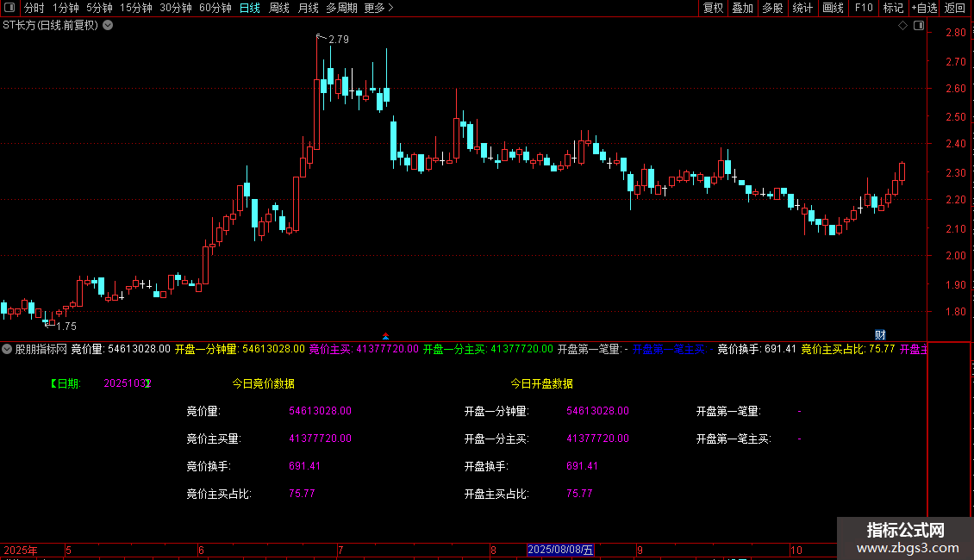Add stock via +自选 button
Image resolution: width=974 pixels, height=560 pixels.
coord(924,8)
